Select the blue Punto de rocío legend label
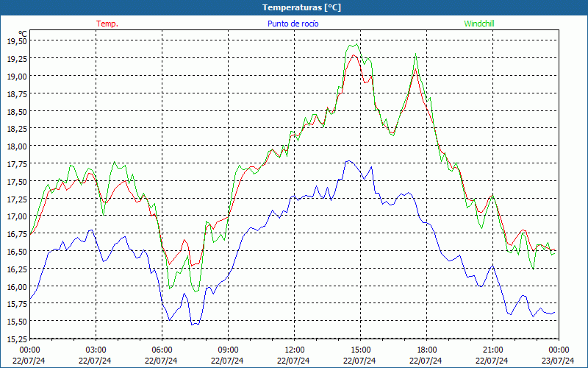The height and width of the screenshot is (368, 588). coord(293,24)
